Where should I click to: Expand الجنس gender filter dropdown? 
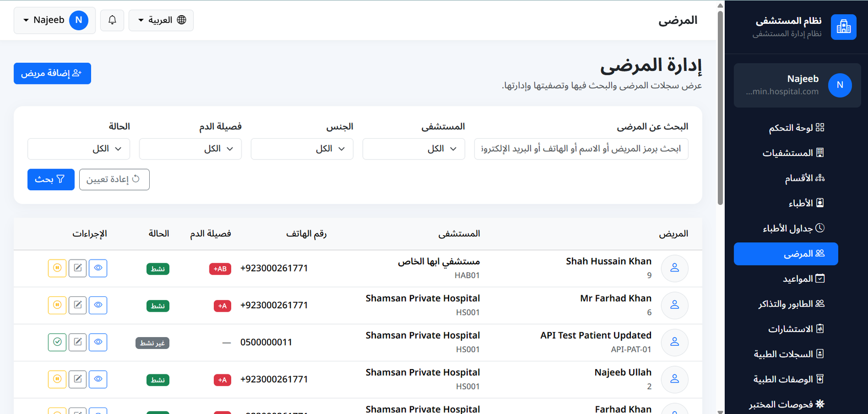pyautogui.click(x=302, y=149)
